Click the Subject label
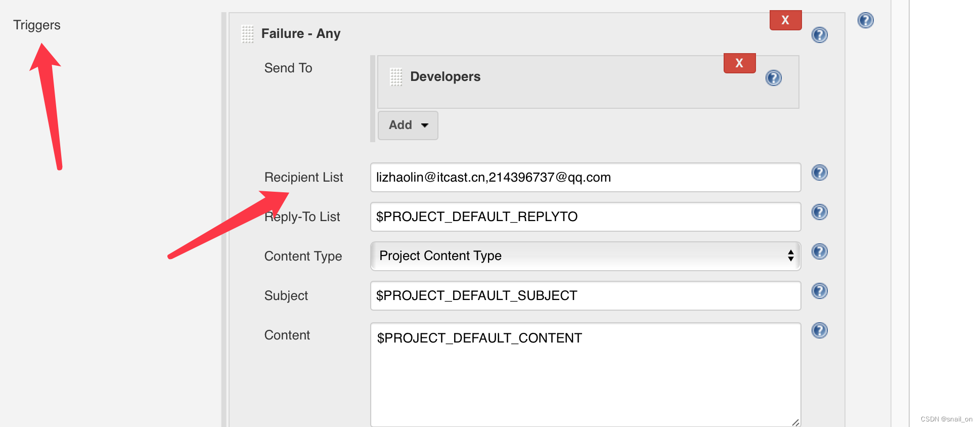 [x=286, y=296]
